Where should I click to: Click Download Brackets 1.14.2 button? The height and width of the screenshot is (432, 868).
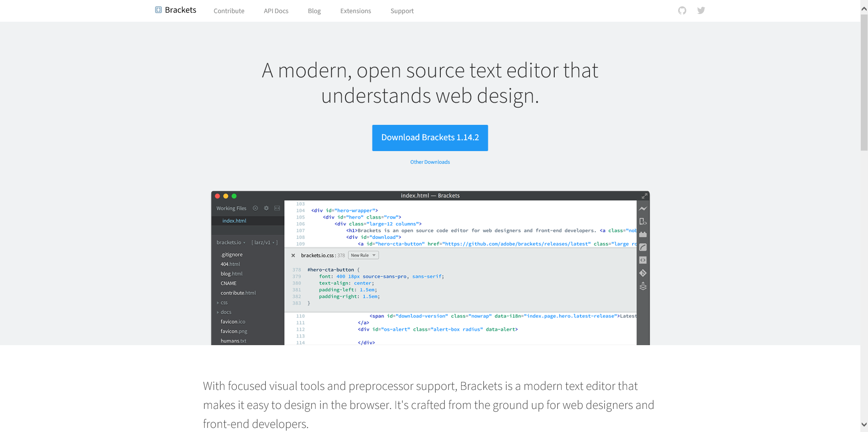(x=430, y=138)
